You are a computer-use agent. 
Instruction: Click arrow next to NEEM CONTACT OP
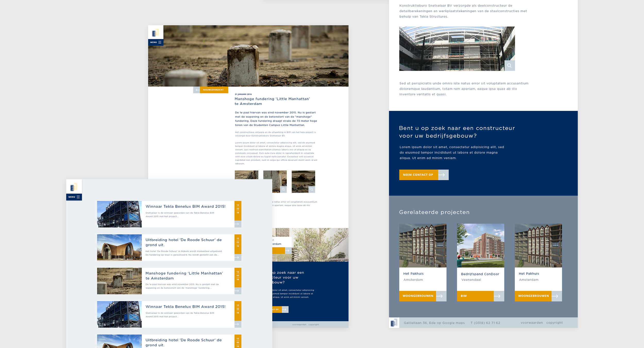(443, 175)
